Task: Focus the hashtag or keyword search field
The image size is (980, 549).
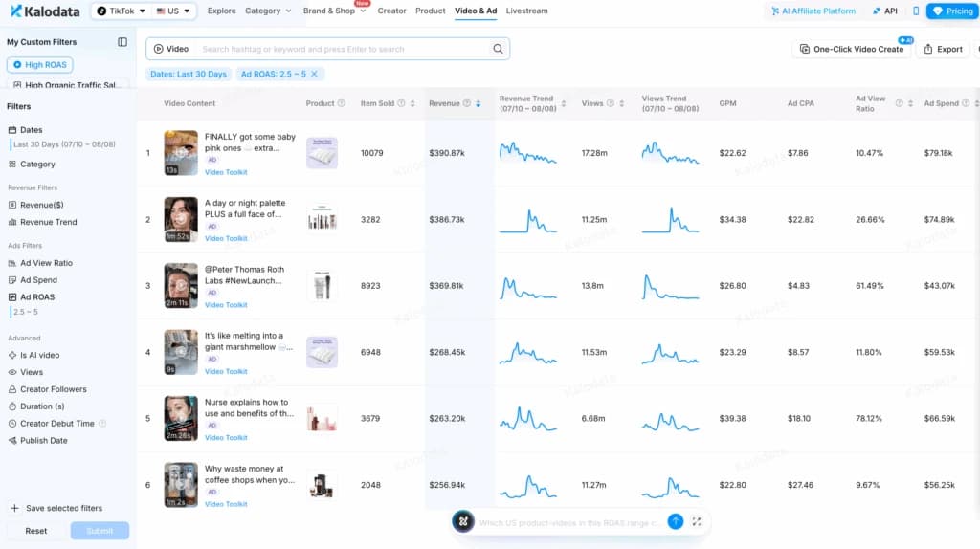Action: 343,49
